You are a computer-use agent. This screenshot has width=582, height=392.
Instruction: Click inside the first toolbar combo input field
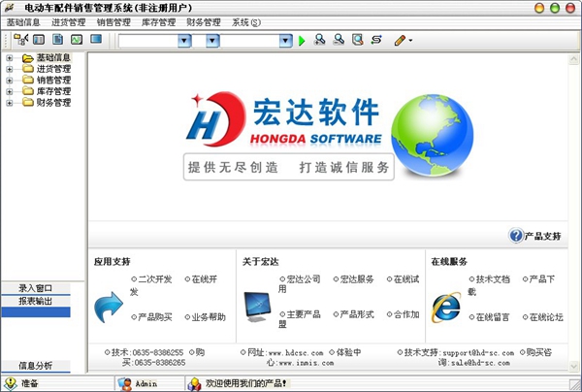click(148, 41)
